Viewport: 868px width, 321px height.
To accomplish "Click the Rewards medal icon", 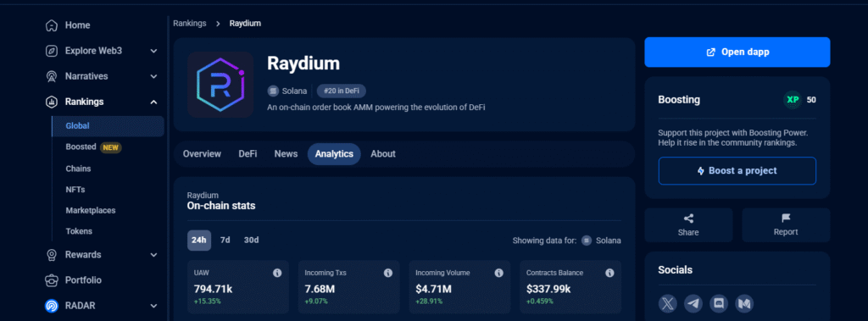I will point(52,255).
